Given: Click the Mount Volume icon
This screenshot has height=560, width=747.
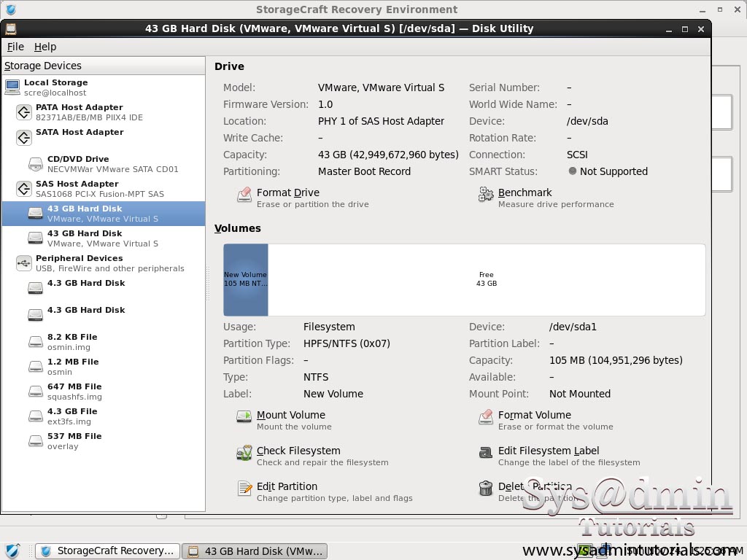Looking at the screenshot, I should (x=244, y=417).
